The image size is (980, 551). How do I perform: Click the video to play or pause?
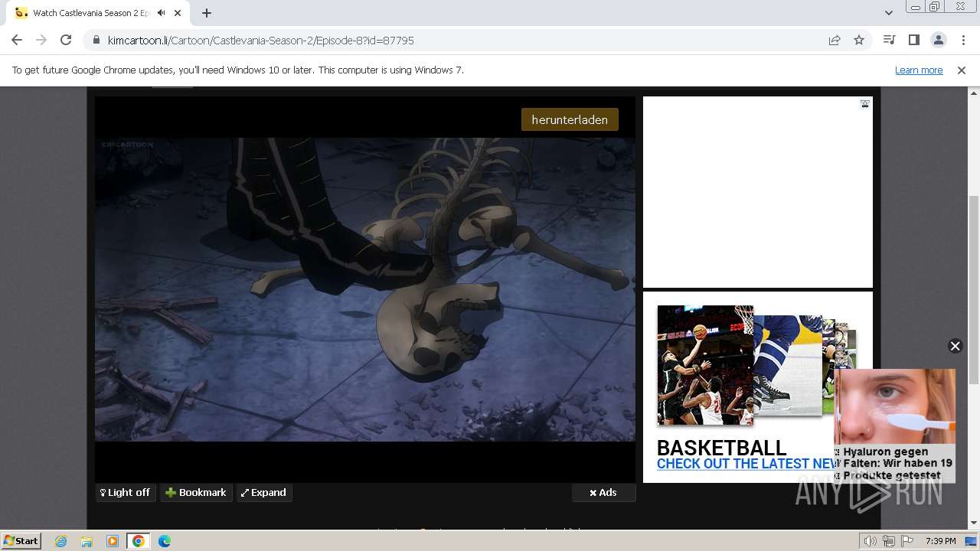point(365,289)
